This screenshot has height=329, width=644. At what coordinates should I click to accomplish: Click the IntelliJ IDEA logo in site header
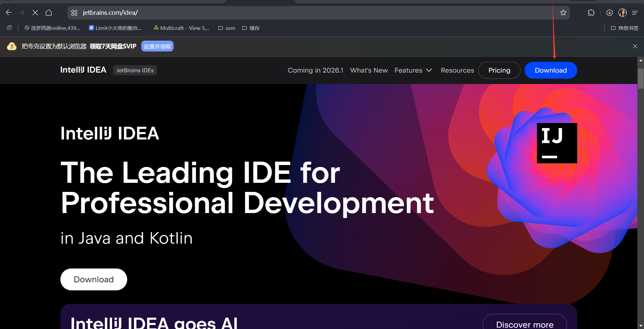pos(83,70)
